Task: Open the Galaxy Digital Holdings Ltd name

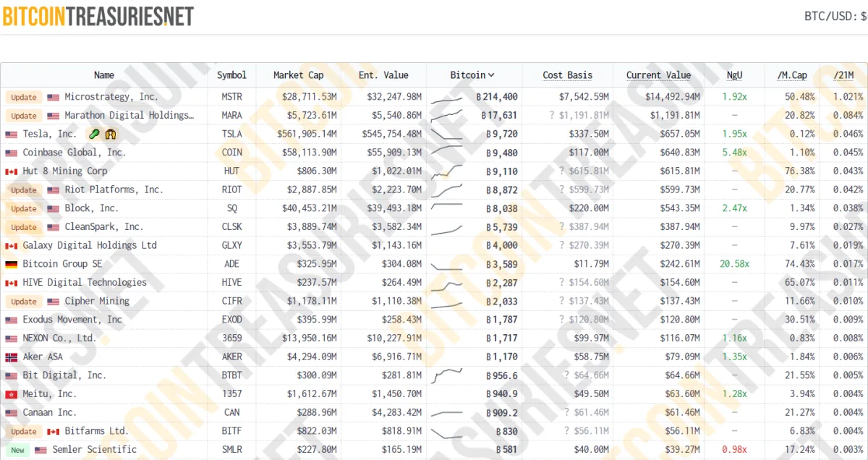Action: 90,245
